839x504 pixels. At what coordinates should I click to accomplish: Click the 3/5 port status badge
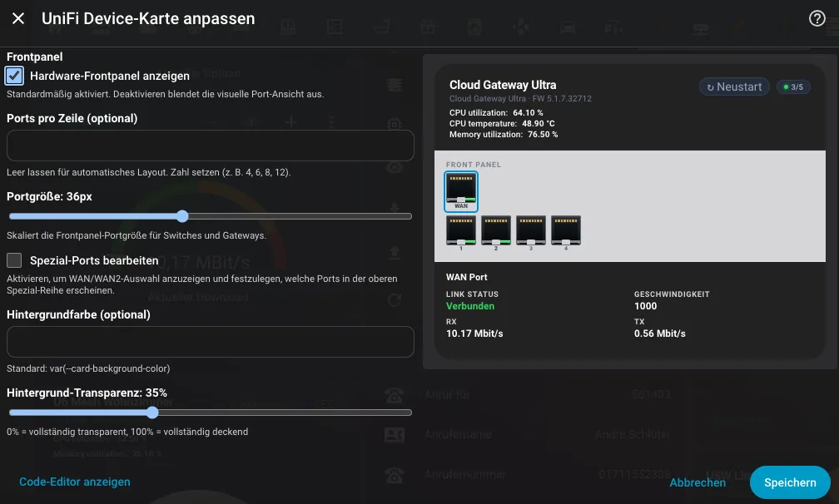(x=793, y=87)
